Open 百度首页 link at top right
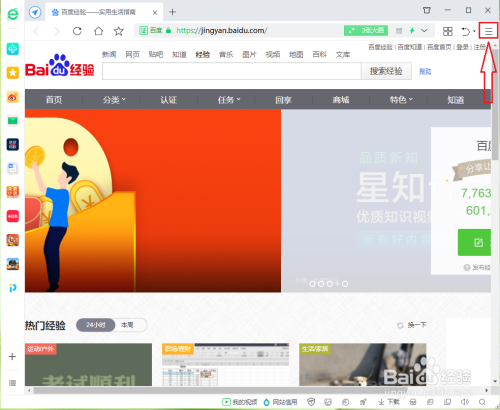 [439, 47]
